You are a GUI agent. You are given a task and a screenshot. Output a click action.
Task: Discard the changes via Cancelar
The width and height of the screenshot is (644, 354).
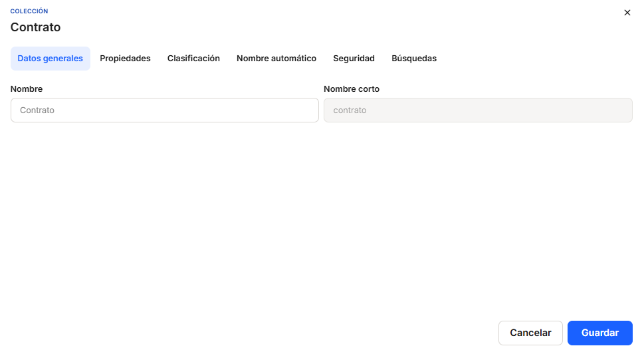pyautogui.click(x=530, y=333)
